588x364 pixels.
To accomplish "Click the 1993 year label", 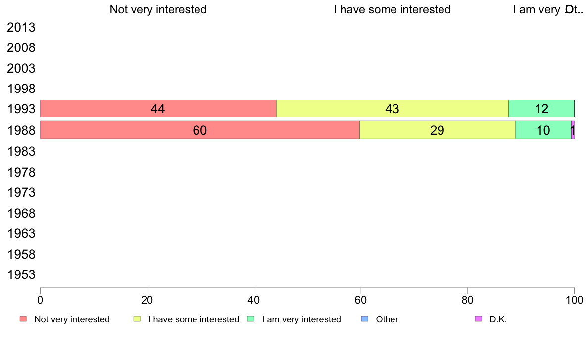I will [21, 109].
